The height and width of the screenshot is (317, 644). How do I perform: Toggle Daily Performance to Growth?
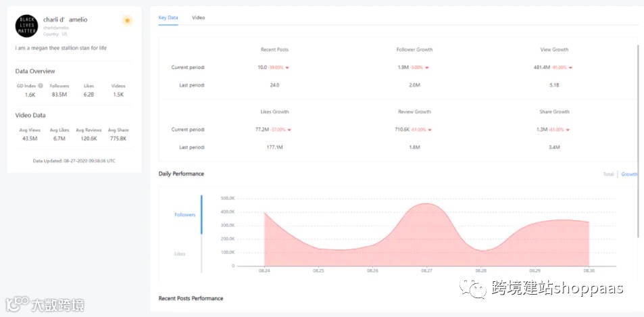coord(629,174)
